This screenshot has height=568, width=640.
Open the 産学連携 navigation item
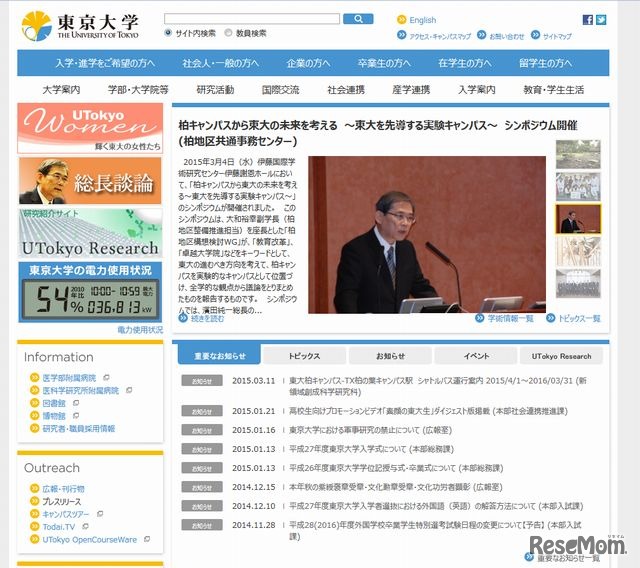(411, 89)
